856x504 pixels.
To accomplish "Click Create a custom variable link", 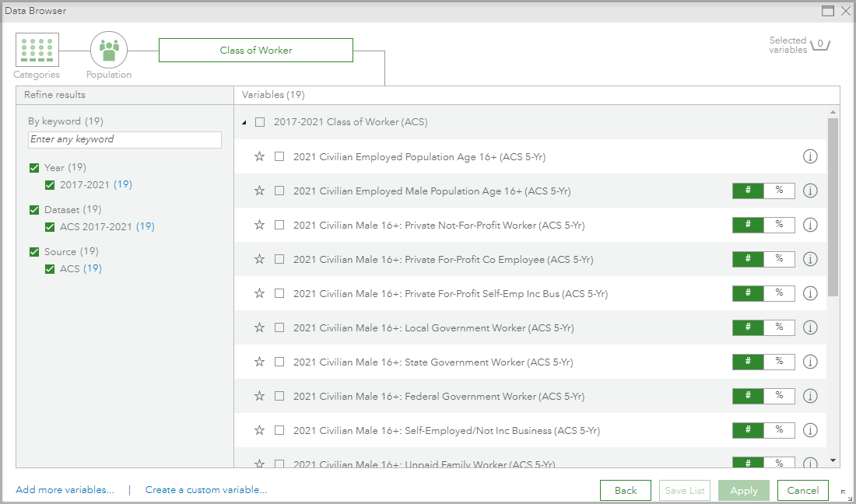I will tap(205, 490).
